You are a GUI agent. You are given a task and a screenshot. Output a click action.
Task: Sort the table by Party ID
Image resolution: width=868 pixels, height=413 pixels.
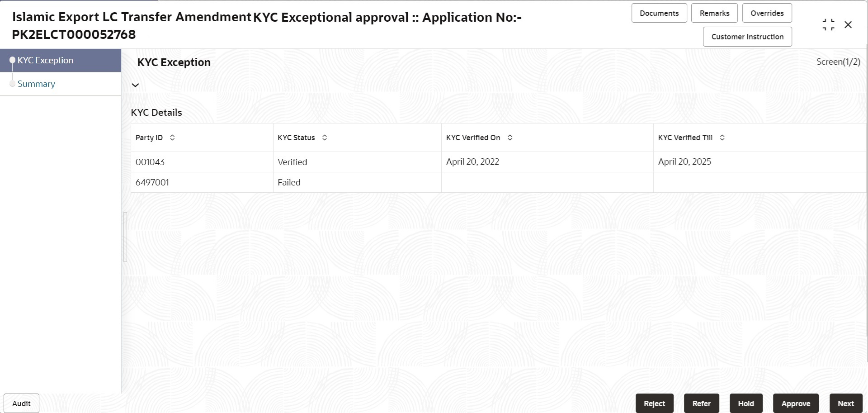(172, 138)
